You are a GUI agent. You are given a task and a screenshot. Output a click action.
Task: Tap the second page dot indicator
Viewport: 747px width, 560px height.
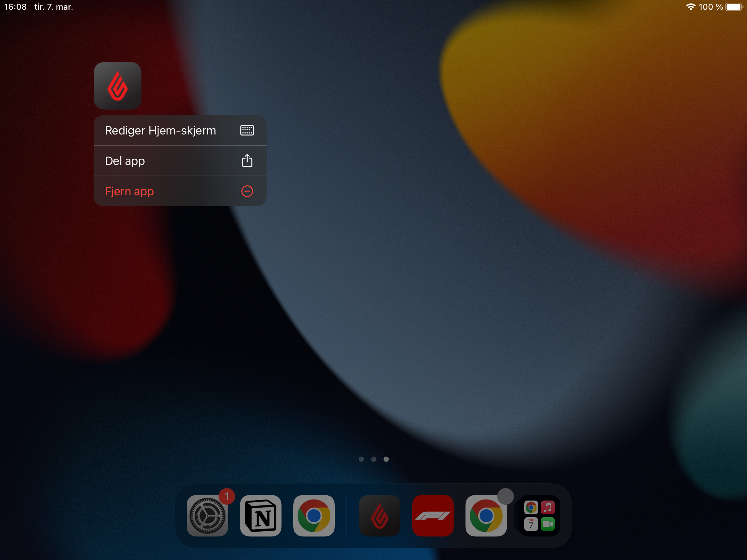373,459
